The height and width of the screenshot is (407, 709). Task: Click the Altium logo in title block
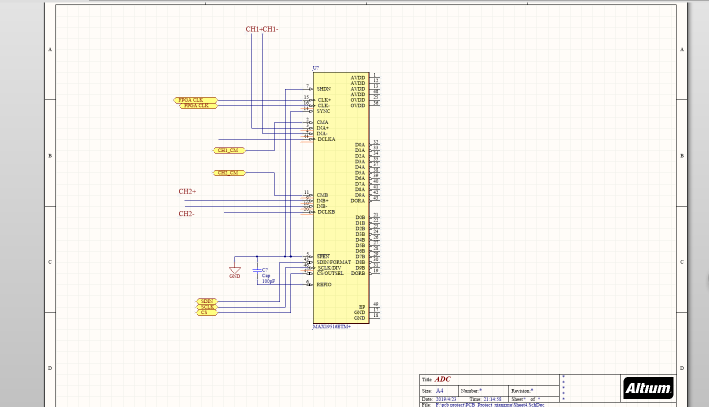[x=648, y=388]
